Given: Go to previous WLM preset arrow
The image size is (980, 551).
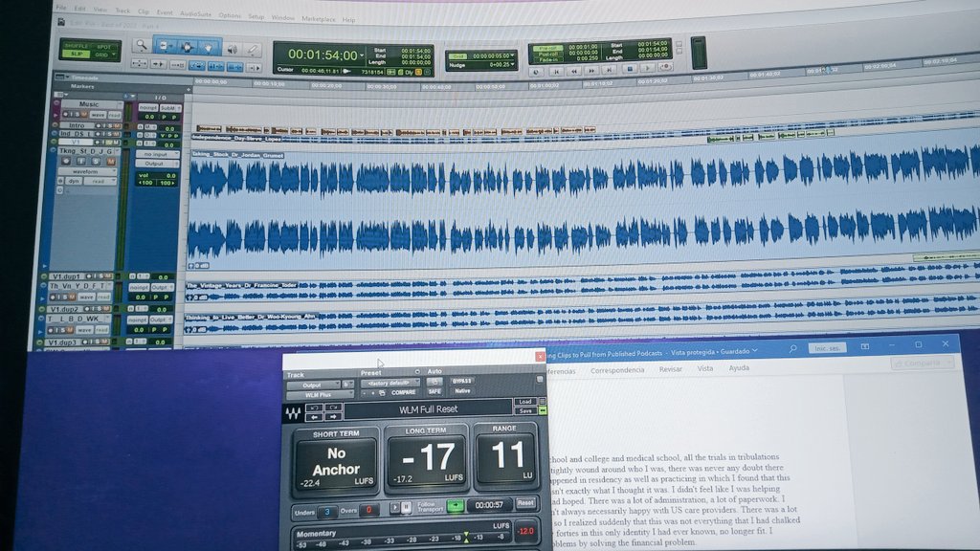Looking at the screenshot, I should [314, 417].
